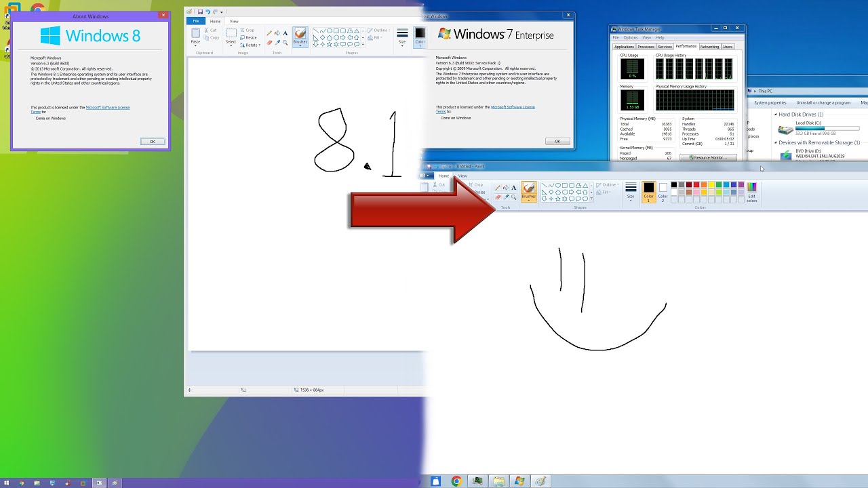Select the Pencil tool in upper Paint window
This screenshot has width=868, height=488.
point(269,33)
